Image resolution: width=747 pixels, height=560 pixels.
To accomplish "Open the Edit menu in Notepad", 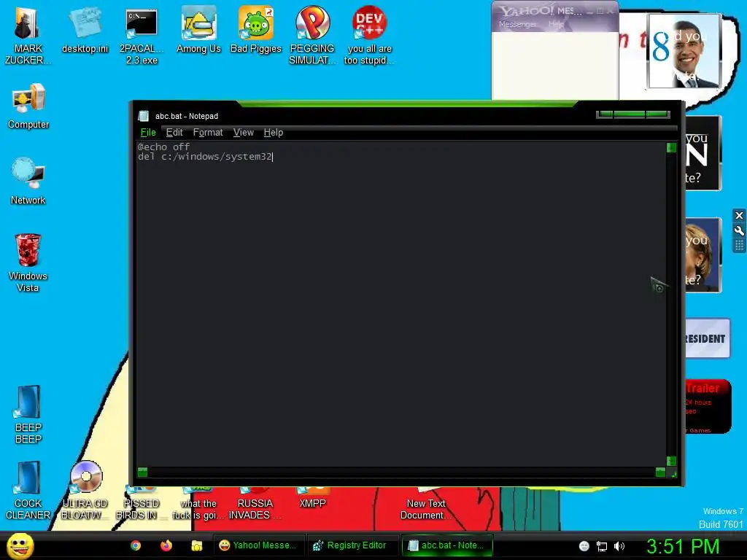I will click(174, 133).
